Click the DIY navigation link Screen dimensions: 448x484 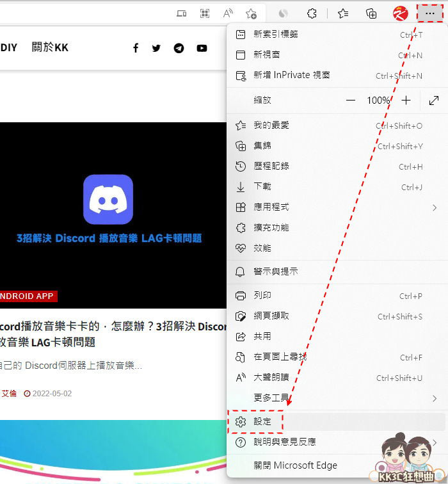click(x=8, y=47)
